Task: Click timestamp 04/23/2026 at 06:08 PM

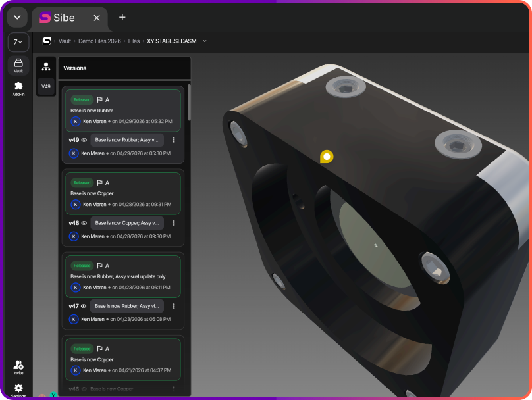Action: 140,319
